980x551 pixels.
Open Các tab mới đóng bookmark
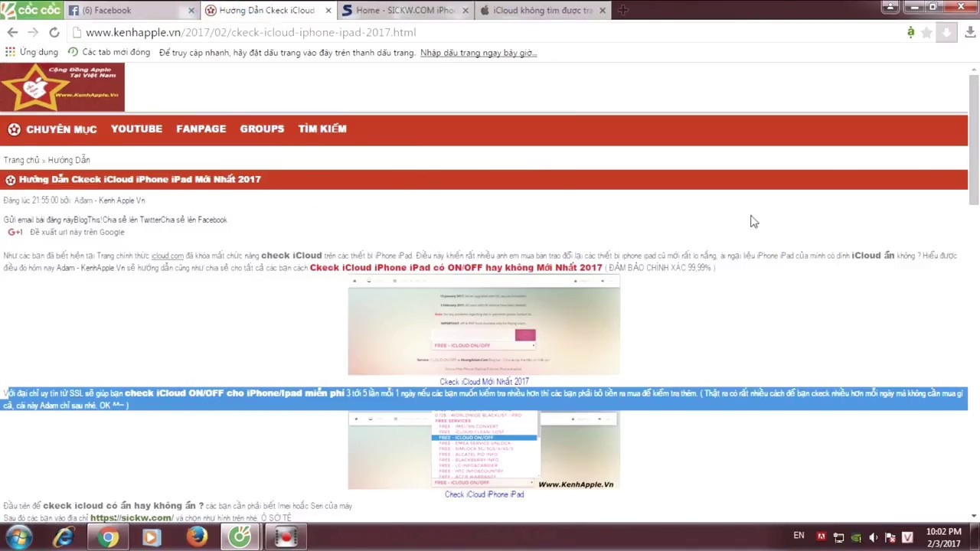109,52
